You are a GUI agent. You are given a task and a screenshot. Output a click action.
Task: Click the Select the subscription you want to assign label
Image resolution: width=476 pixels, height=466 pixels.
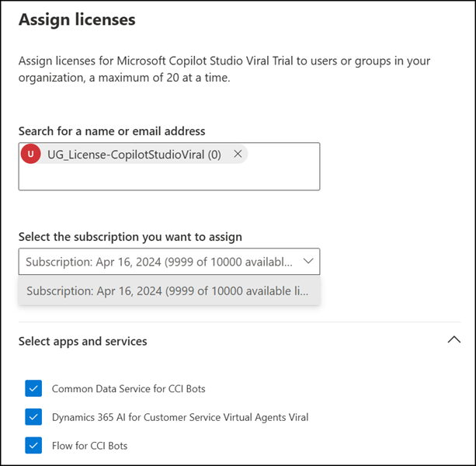130,237
